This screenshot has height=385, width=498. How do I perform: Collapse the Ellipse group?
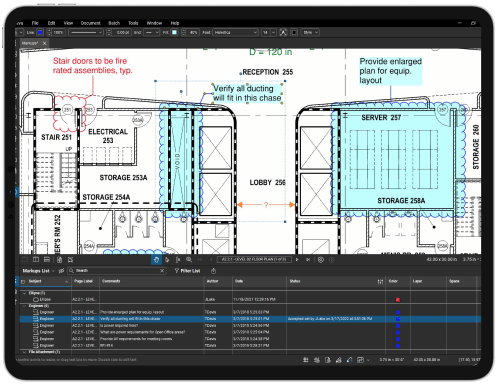coord(24,293)
